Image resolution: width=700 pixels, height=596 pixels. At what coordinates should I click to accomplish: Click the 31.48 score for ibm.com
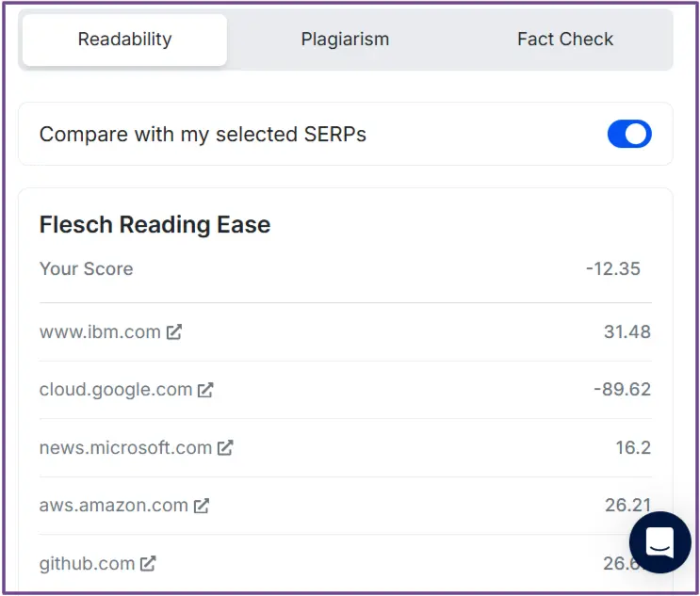pos(627,331)
